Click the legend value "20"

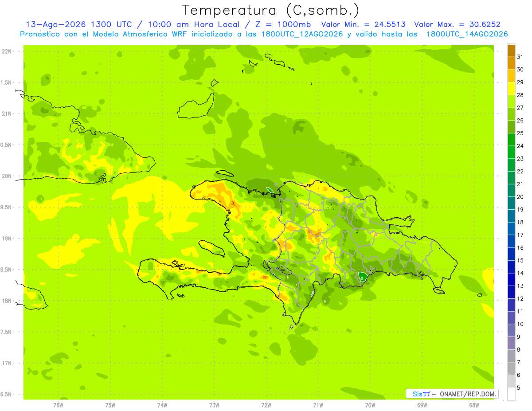(x=520, y=197)
